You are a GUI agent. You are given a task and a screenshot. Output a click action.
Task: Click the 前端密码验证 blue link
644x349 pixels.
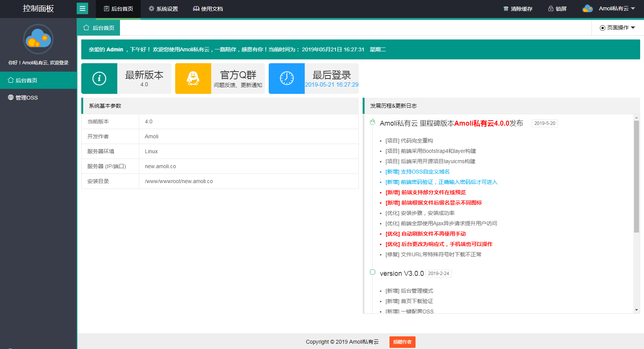441,182
